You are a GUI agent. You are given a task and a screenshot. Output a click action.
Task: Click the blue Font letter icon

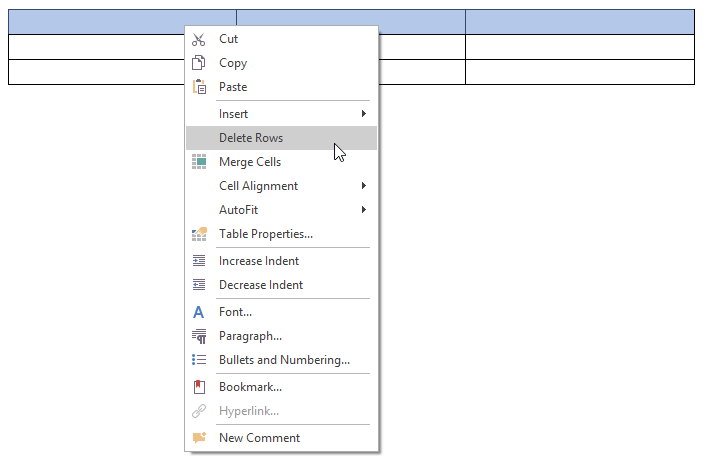(x=199, y=312)
